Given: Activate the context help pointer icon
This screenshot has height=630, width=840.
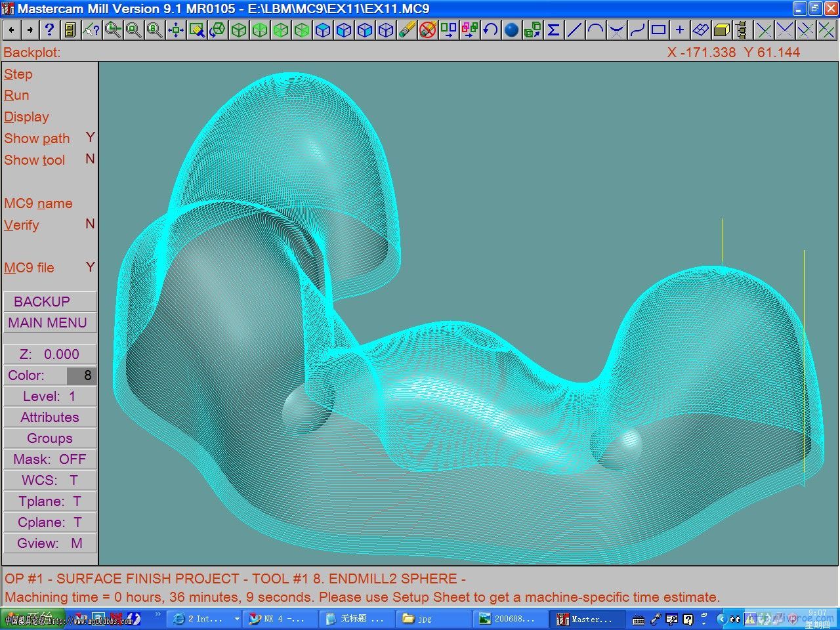Looking at the screenshot, I should click(91, 30).
